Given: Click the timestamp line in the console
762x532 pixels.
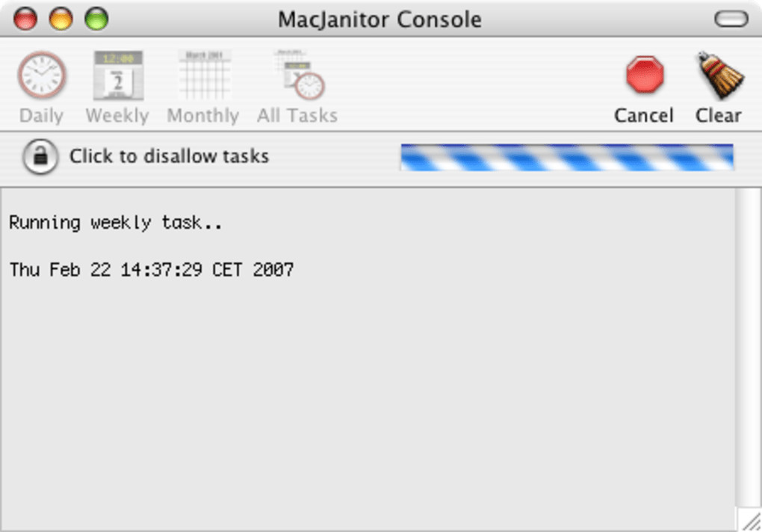Looking at the screenshot, I should click(152, 270).
